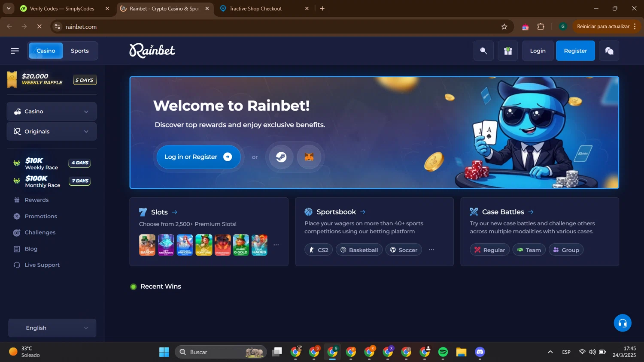Sign in with the MetaMask fox icon
644x362 pixels.
pyautogui.click(x=309, y=157)
